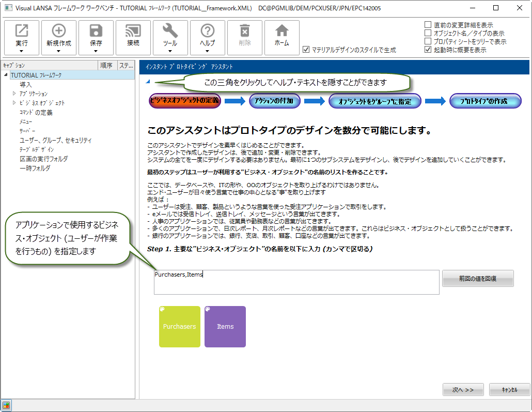This screenshot has width=532, height=412.
Task: Select メニュー in the tree
Action: pos(26,121)
